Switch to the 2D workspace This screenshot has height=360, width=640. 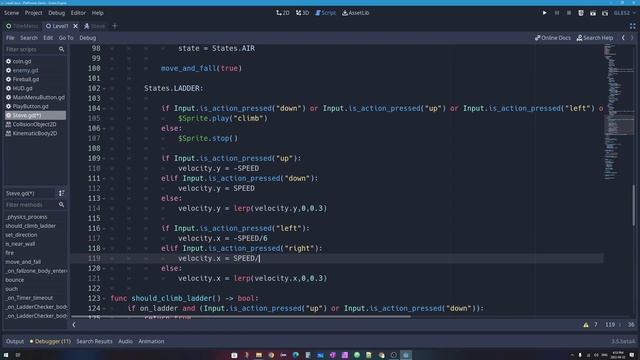click(282, 13)
